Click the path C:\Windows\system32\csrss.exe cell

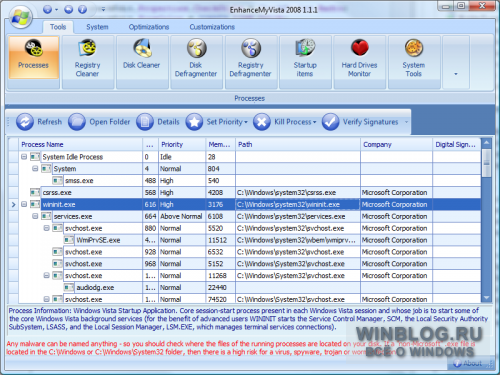(298, 192)
